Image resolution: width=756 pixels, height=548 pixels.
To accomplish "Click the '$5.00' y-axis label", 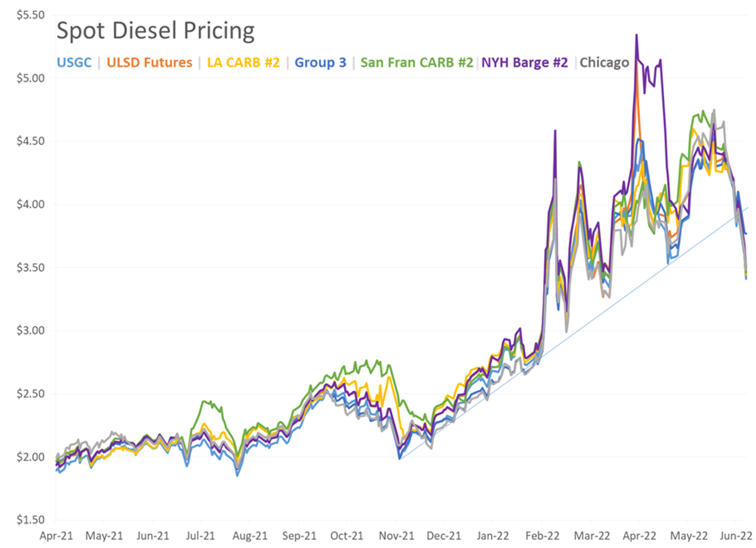I will point(31,78).
